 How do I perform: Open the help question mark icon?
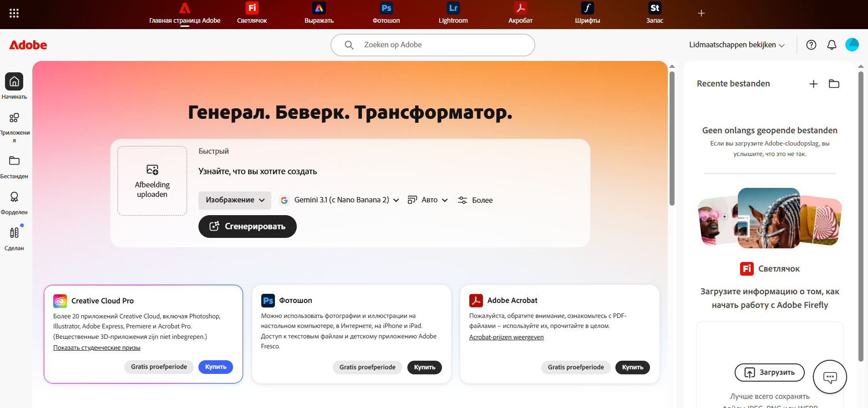click(x=811, y=45)
